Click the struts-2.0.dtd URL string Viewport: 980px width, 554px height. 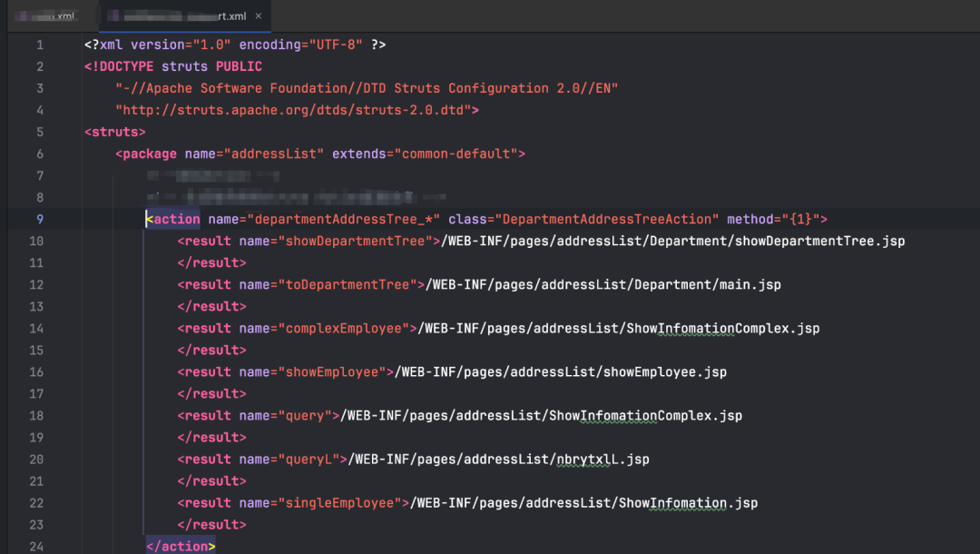click(x=293, y=111)
